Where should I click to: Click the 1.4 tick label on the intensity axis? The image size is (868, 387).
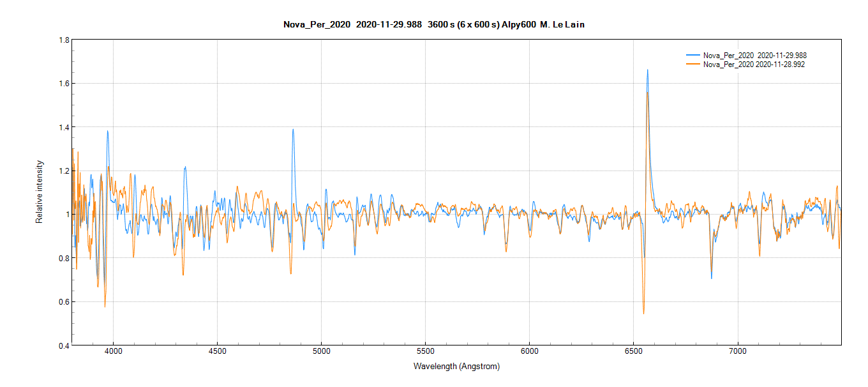(x=64, y=127)
